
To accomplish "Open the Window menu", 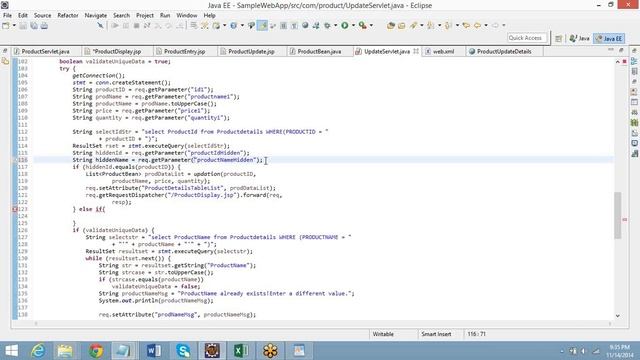I will tap(187, 15).
